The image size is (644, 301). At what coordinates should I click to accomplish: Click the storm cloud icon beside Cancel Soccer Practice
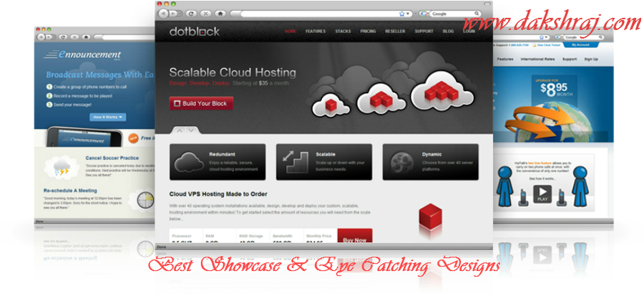(x=62, y=166)
